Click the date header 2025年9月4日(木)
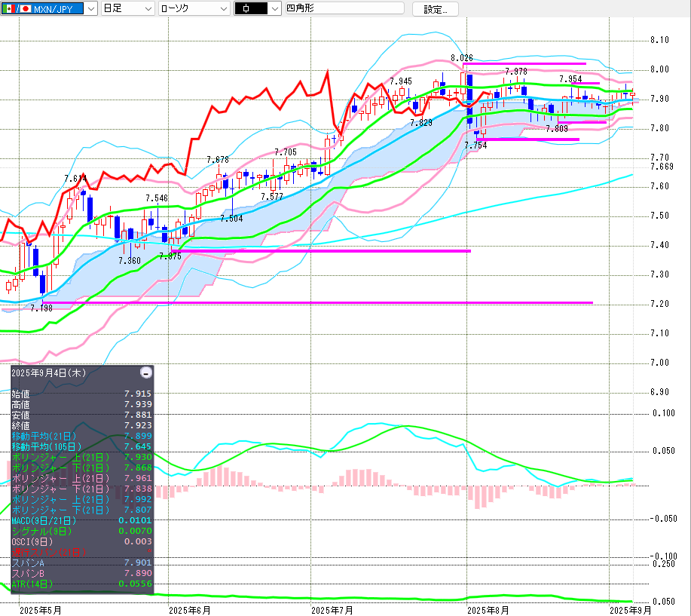The width and height of the screenshot is (691, 616). click(x=48, y=373)
